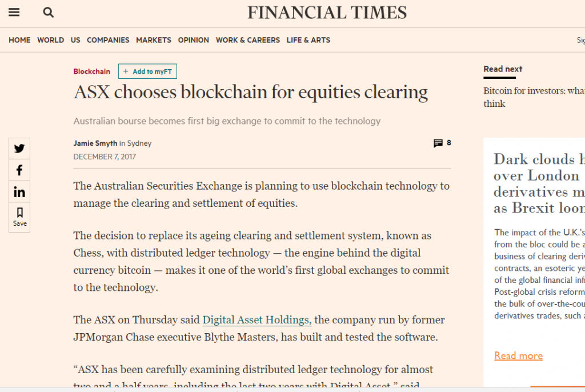Share article on Facebook

tap(19, 170)
